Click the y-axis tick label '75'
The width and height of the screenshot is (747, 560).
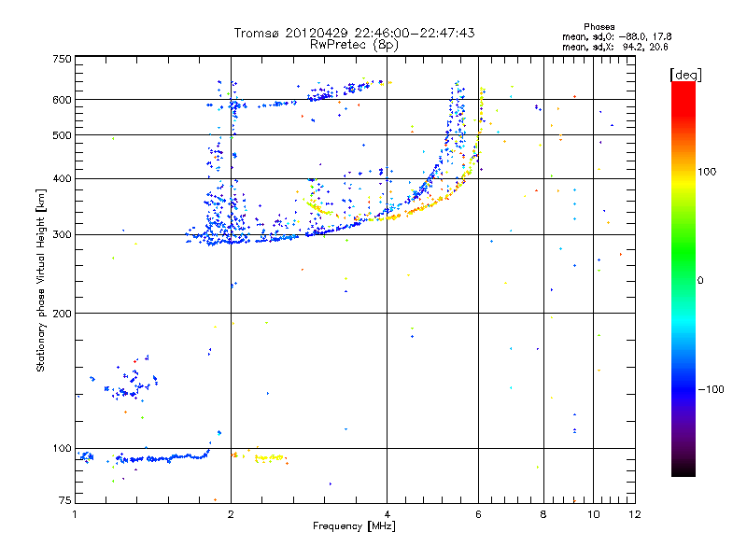64,500
